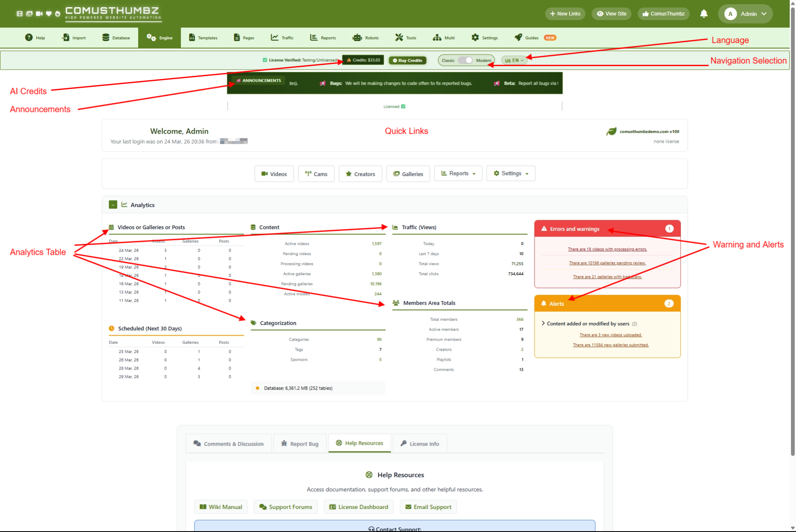
Task: Open the EN language dropdown
Action: click(x=514, y=60)
